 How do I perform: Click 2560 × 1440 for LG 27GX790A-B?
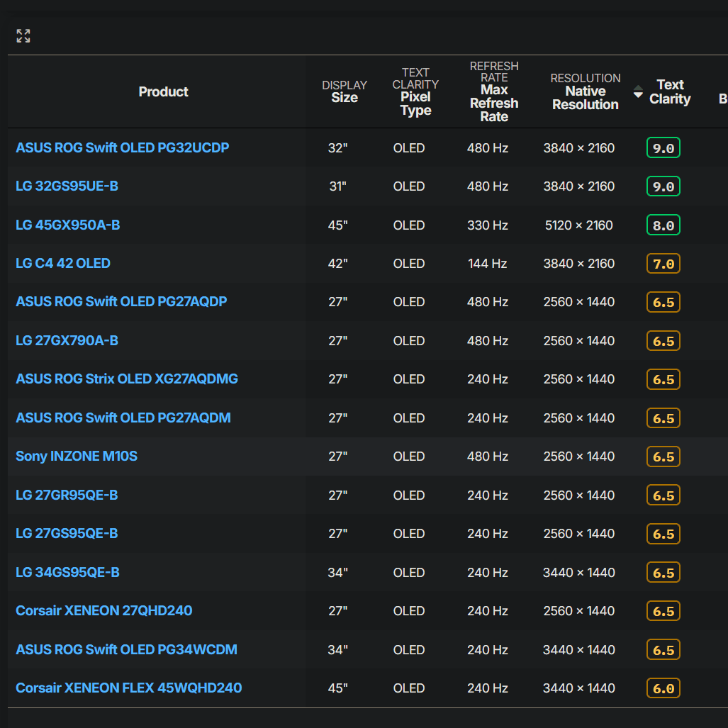coord(579,341)
